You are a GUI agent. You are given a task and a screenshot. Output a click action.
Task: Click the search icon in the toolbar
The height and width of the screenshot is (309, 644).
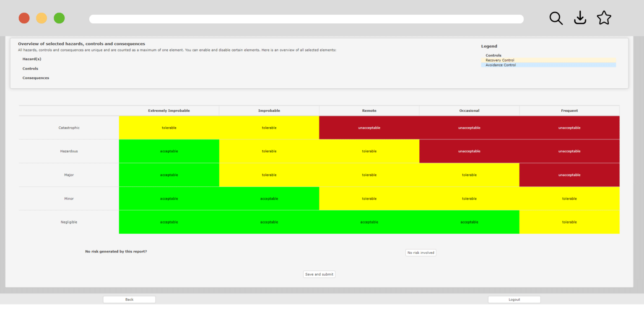[x=556, y=18]
